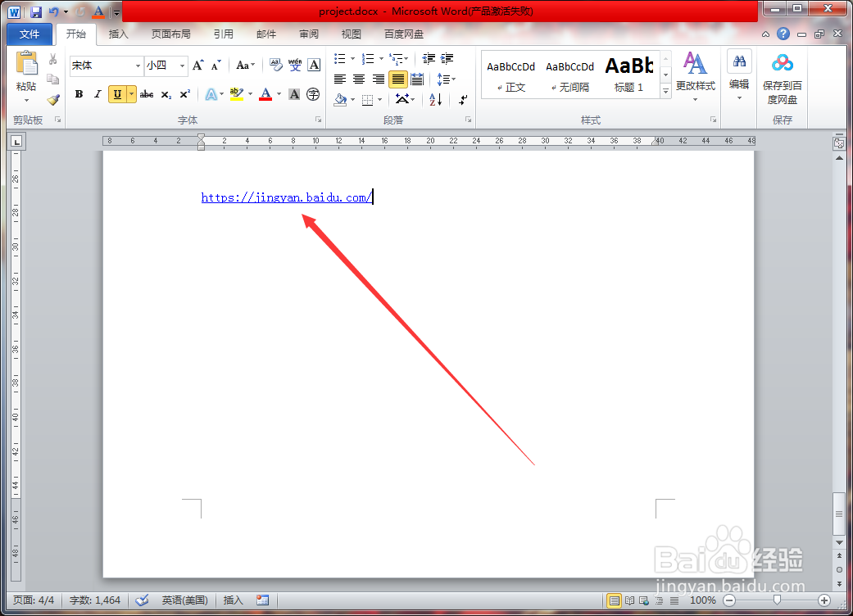This screenshot has height=616, width=853.
Task: Open the bullets list dropdown
Action: pyautogui.click(x=352, y=59)
